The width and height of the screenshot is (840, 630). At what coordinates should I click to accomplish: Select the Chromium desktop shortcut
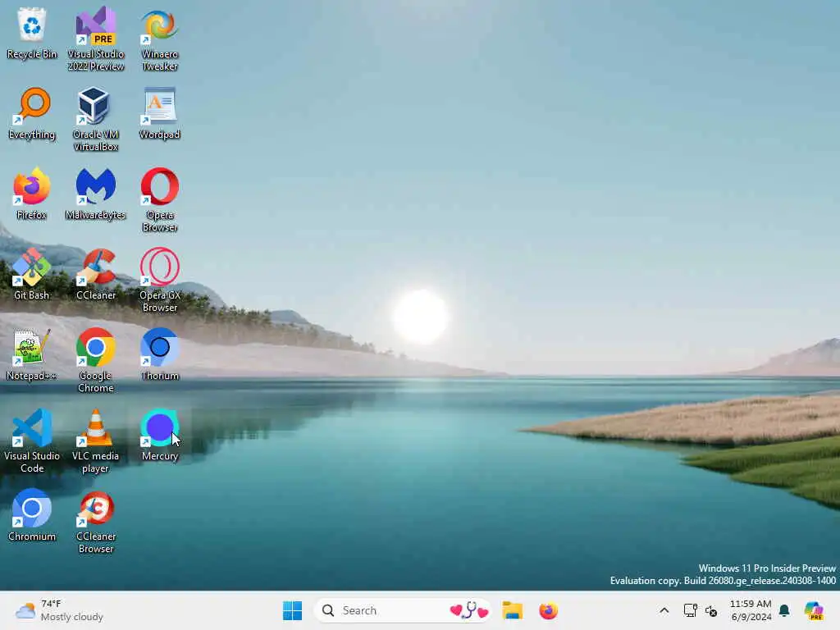pyautogui.click(x=32, y=516)
